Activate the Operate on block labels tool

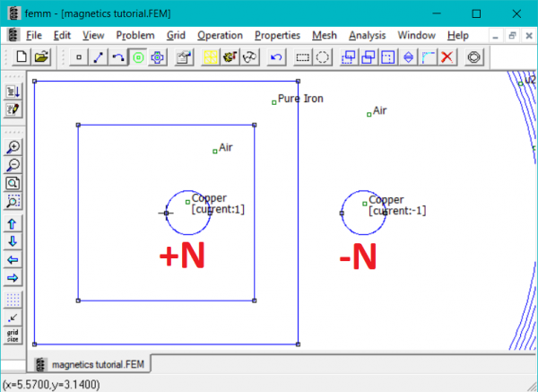138,57
